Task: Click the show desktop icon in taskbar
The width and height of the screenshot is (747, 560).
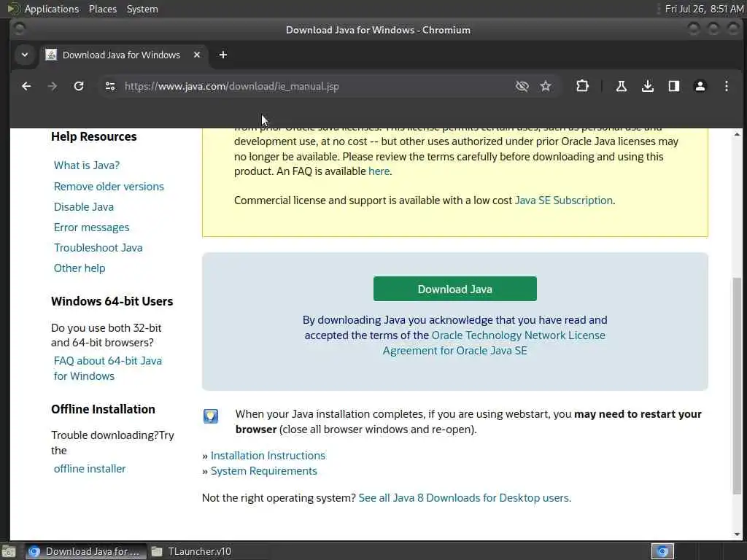Action: coord(9,551)
